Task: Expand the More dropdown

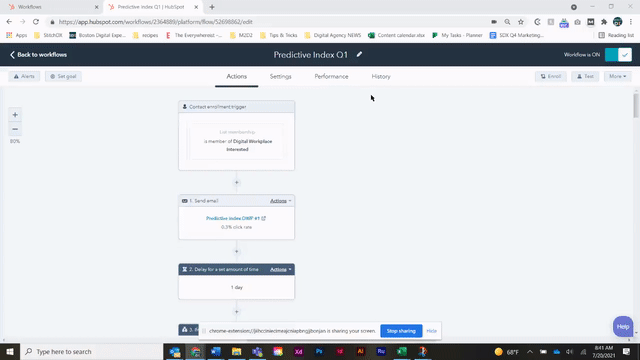Action: click(618, 76)
